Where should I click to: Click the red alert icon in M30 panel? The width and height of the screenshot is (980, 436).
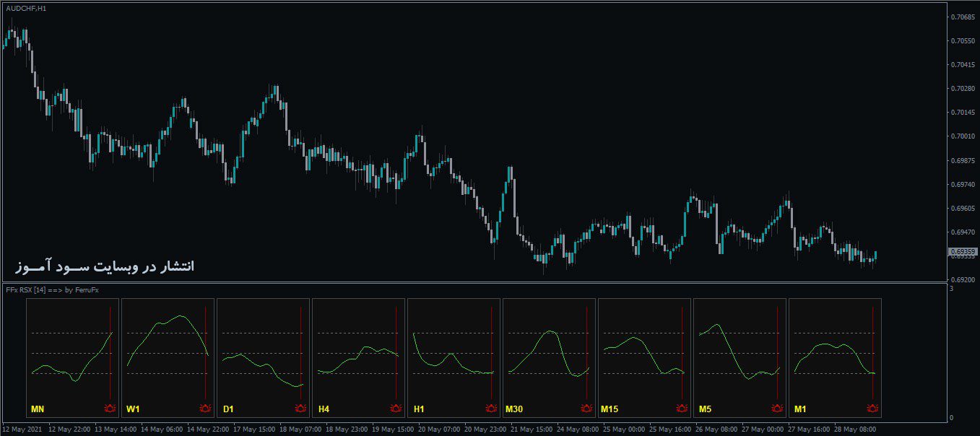tap(587, 409)
